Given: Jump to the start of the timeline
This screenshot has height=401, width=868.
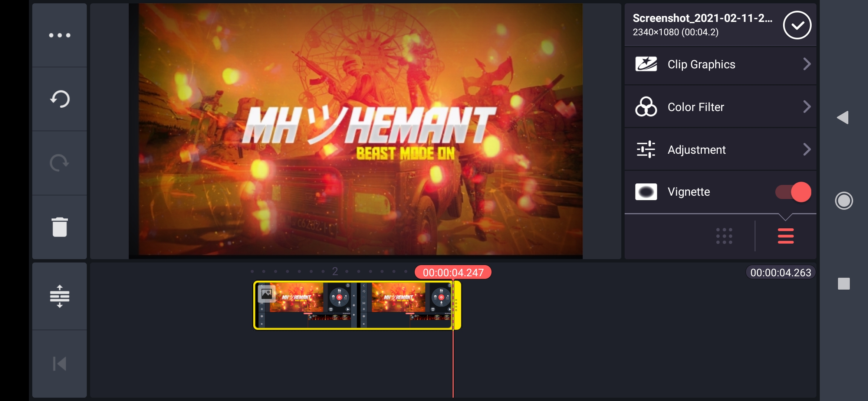Looking at the screenshot, I should coord(59,363).
